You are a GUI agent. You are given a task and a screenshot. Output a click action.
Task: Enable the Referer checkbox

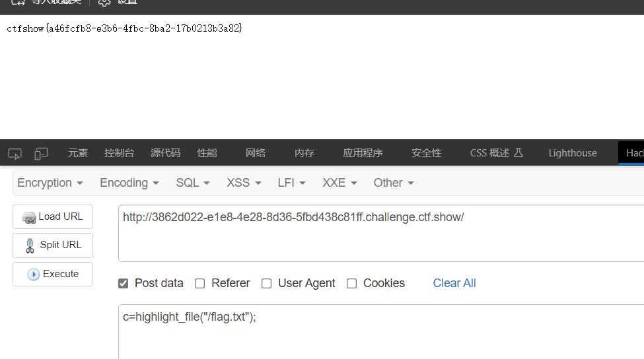point(199,284)
